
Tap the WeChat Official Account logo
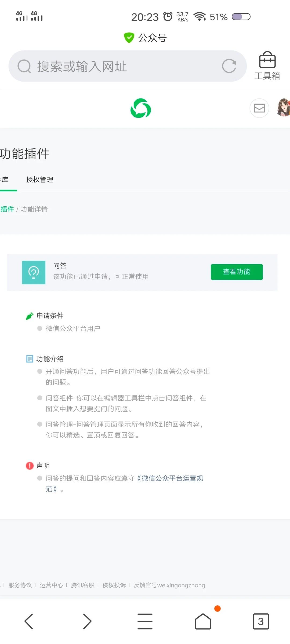(141, 108)
